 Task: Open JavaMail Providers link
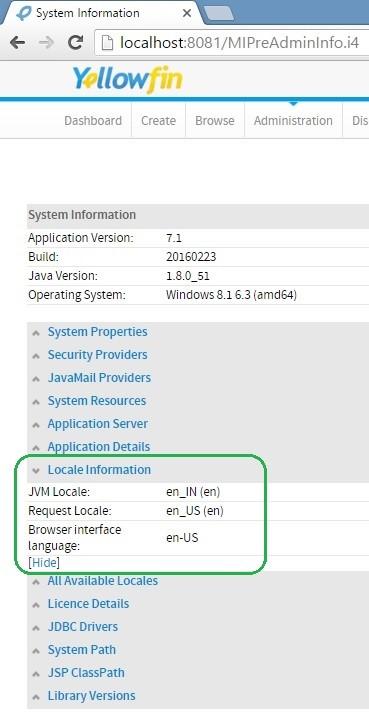click(99, 377)
